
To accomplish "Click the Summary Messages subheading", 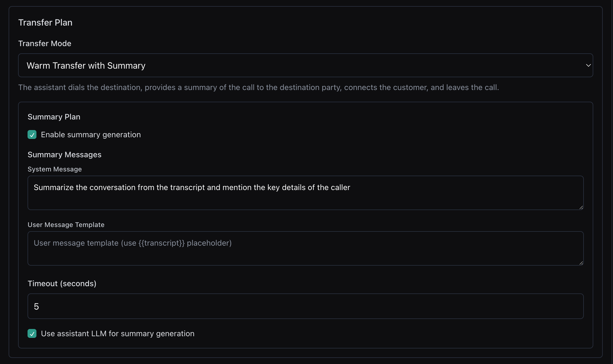I will (x=65, y=155).
